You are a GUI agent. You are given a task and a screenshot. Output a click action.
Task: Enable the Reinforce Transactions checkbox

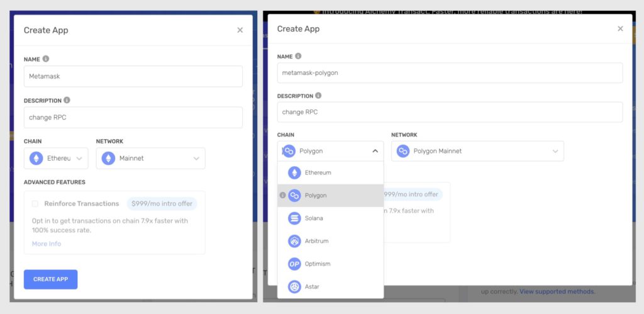point(35,204)
